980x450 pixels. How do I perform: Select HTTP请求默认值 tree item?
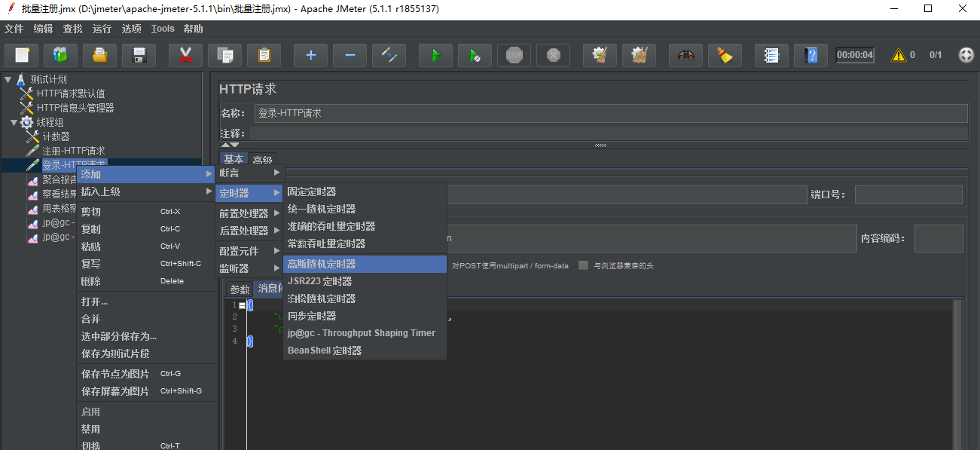click(x=71, y=93)
